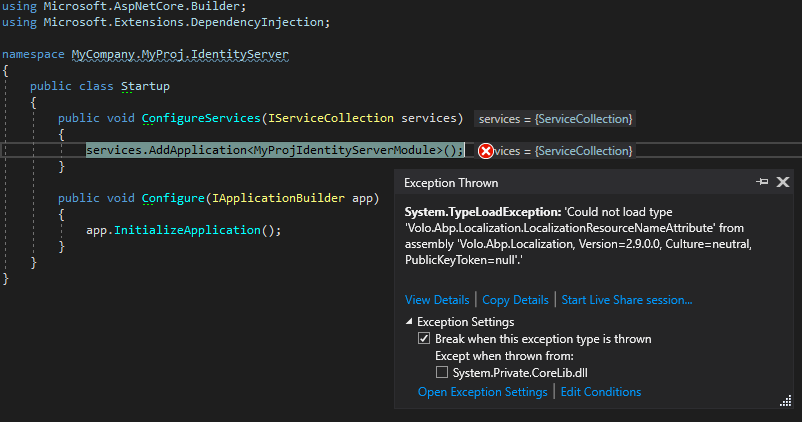Enable the System.Private.CoreLib.dll checkbox
Viewport: 802px width, 422px height.
point(442,372)
